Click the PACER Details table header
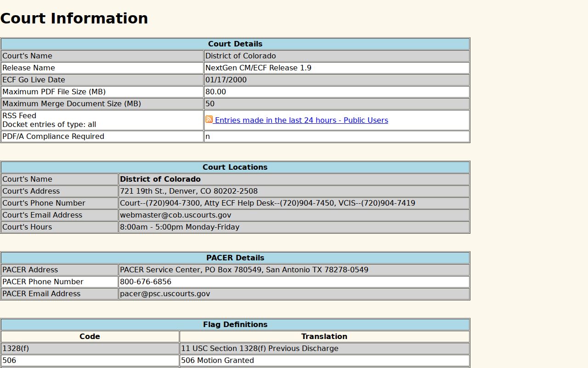The width and height of the screenshot is (588, 368). click(235, 258)
